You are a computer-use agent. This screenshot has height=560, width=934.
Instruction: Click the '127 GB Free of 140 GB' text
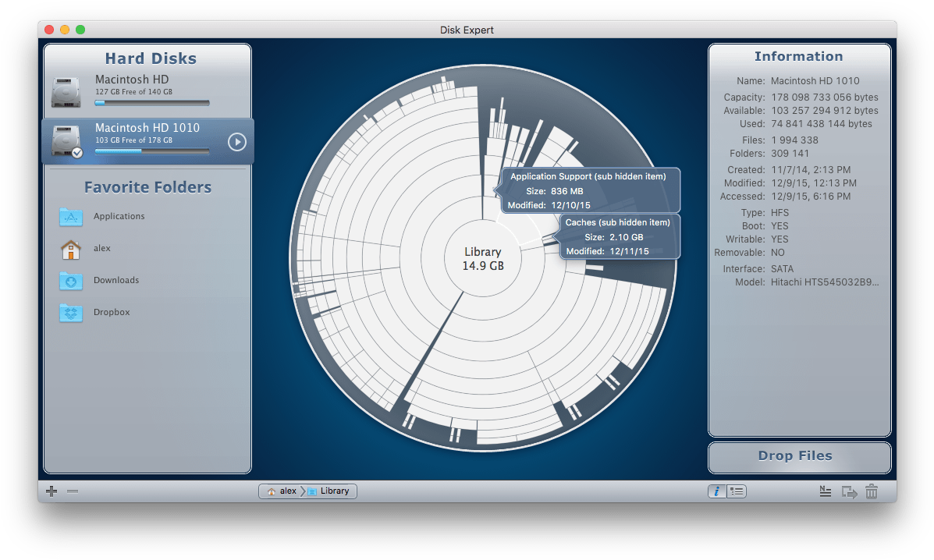134,92
